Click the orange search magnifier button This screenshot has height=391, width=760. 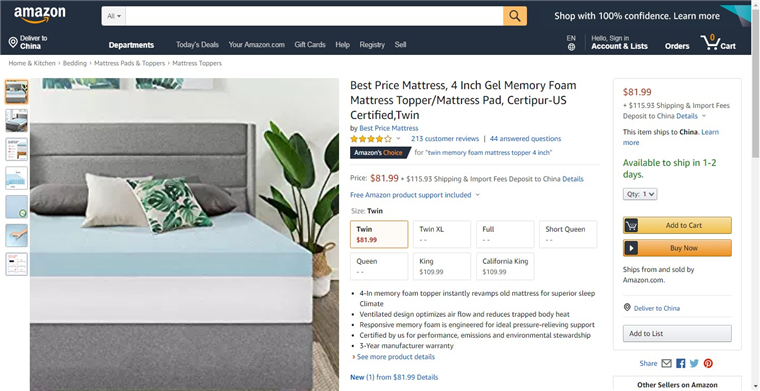point(515,16)
